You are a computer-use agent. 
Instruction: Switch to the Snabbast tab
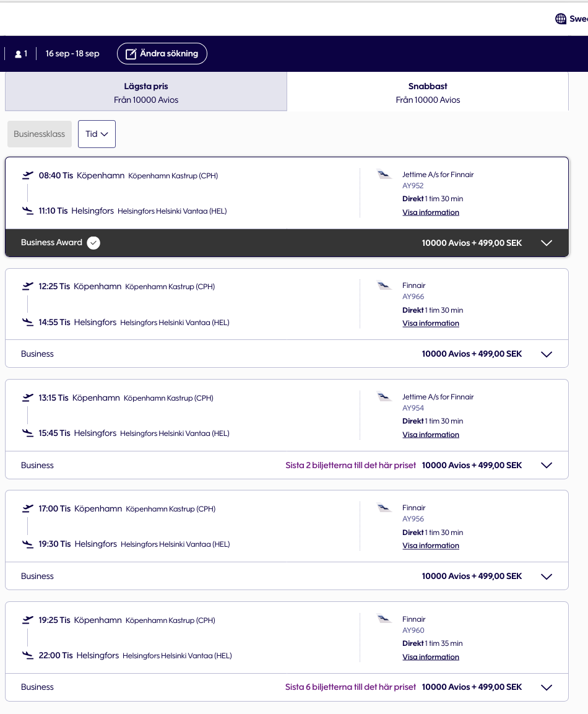(428, 93)
